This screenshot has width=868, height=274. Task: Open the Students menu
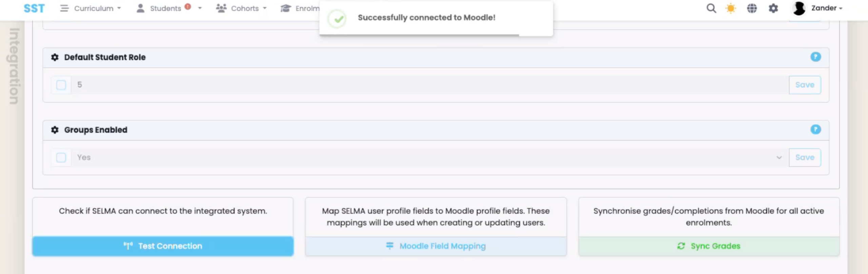[x=165, y=8]
